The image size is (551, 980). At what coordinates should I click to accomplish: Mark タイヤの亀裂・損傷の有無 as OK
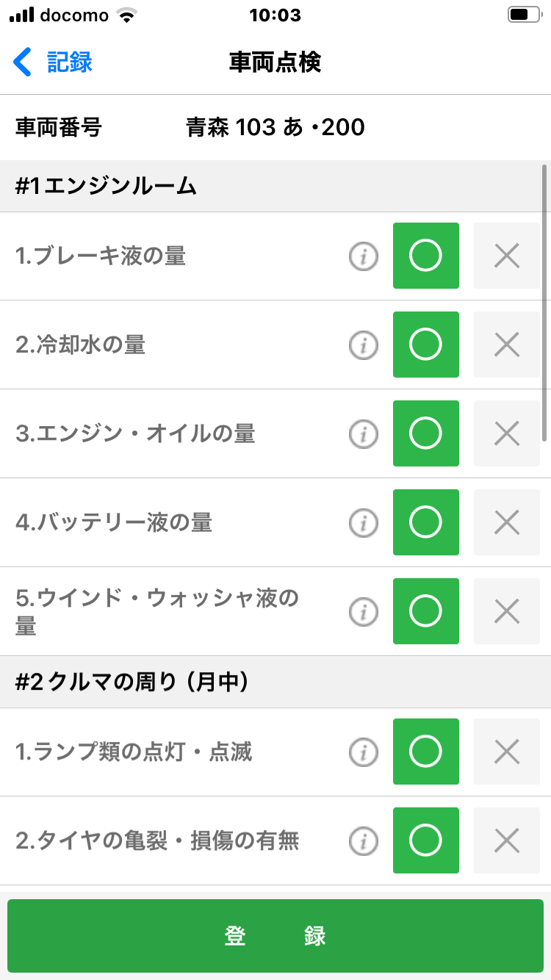426,840
